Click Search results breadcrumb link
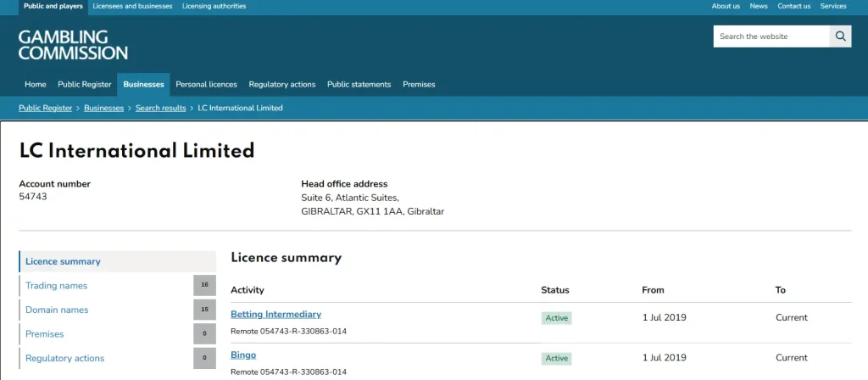868x380 pixels. (x=160, y=108)
